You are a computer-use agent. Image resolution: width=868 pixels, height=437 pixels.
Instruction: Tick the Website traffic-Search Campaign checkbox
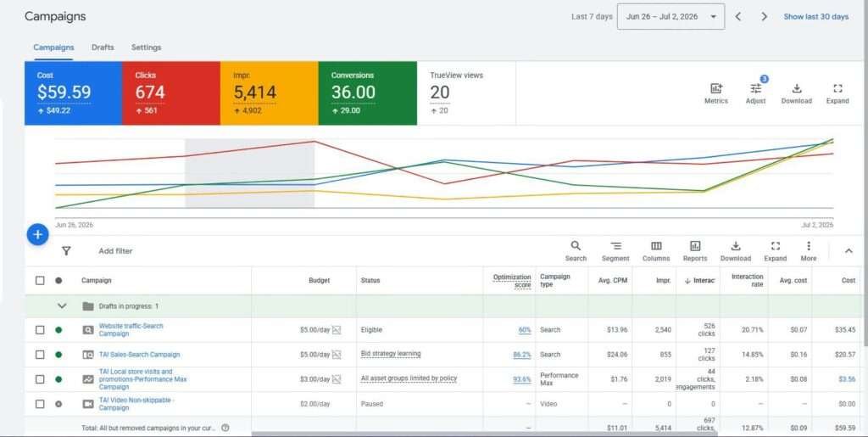click(40, 329)
